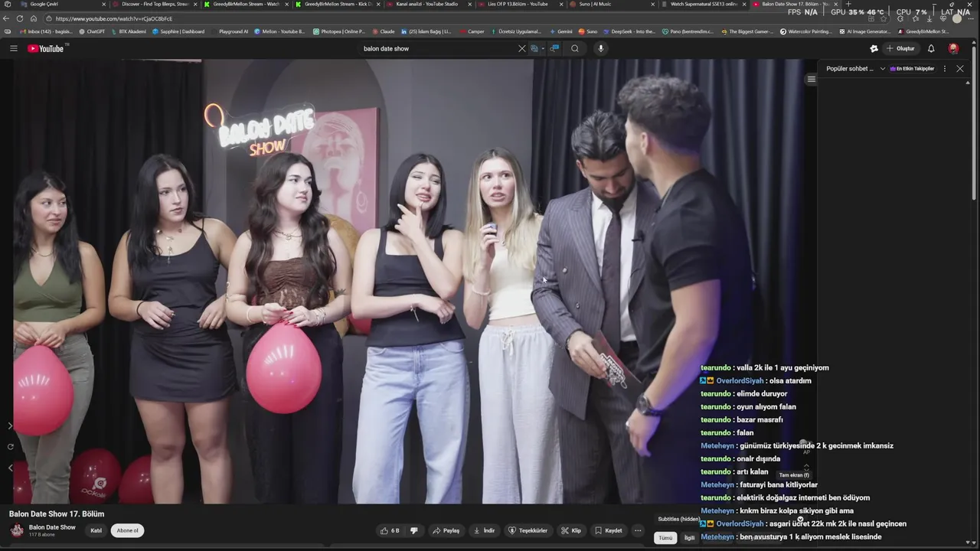The image size is (980, 551).
Task: Clear the 'balon date show' search text
Action: [522, 48]
